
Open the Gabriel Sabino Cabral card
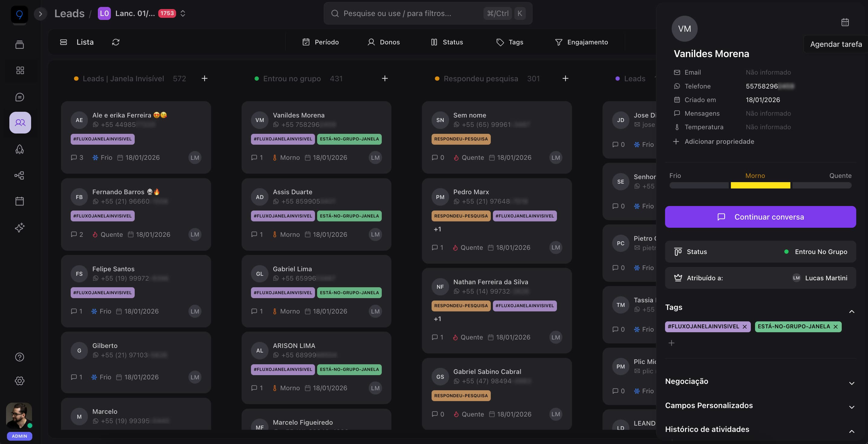coord(497,394)
